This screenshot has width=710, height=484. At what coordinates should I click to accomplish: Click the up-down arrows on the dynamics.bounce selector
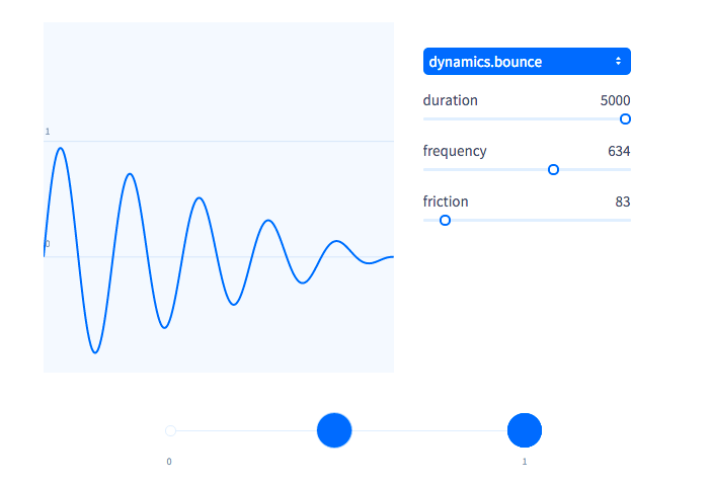(x=618, y=61)
